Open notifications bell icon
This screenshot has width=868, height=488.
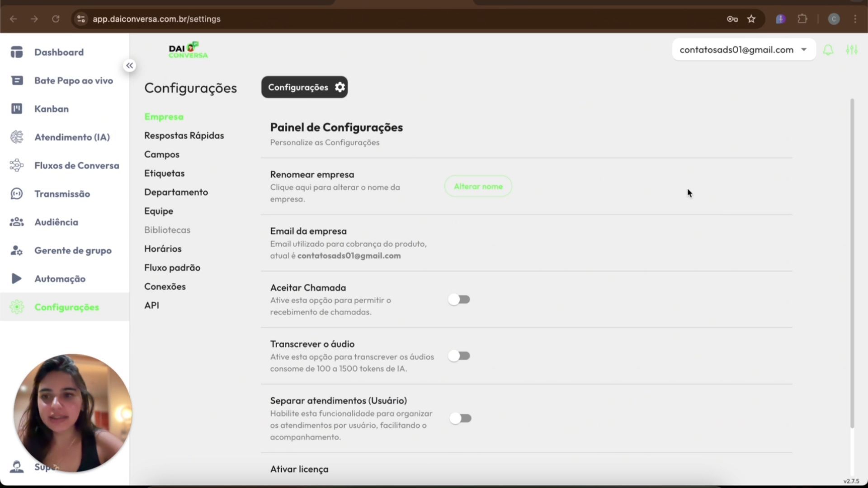point(828,50)
